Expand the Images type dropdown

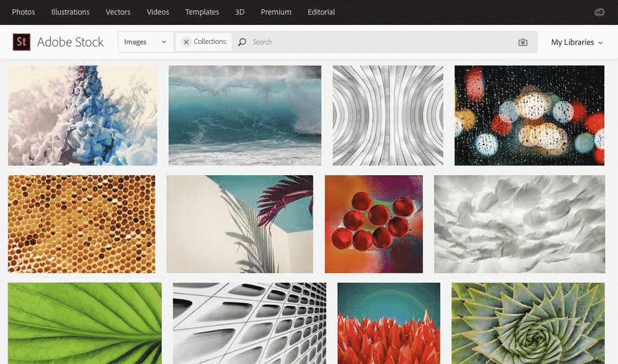(x=146, y=42)
